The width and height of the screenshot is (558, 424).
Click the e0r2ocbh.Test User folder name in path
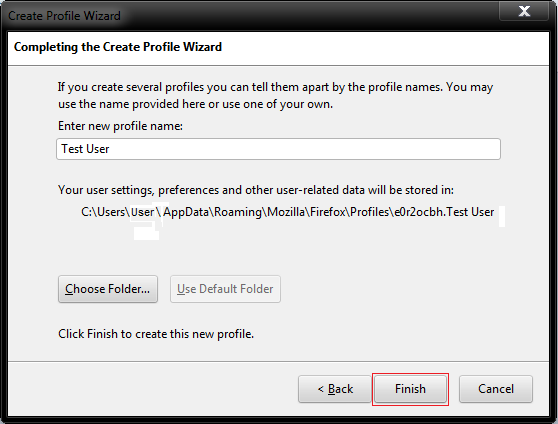[444, 212]
